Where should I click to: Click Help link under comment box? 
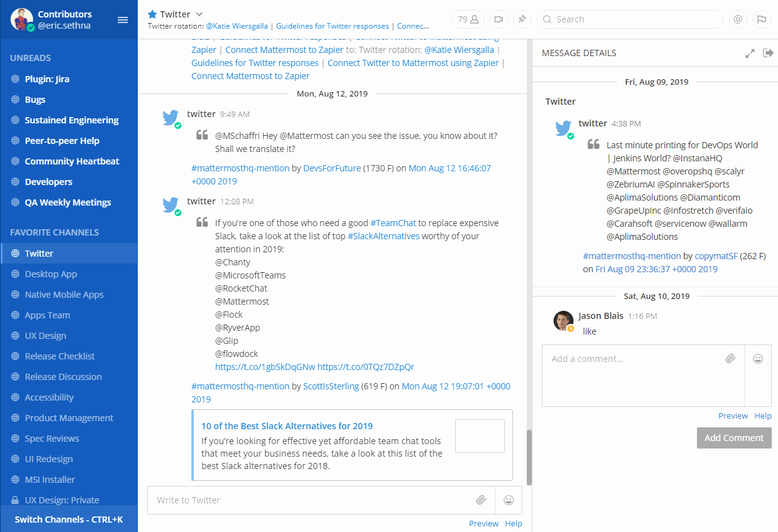click(763, 416)
